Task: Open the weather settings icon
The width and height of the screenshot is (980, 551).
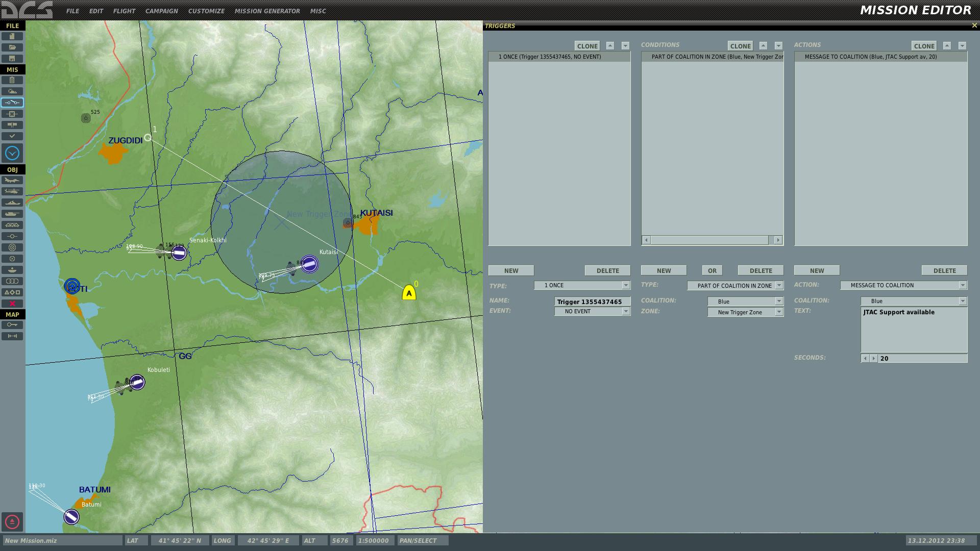Action: coord(12,91)
